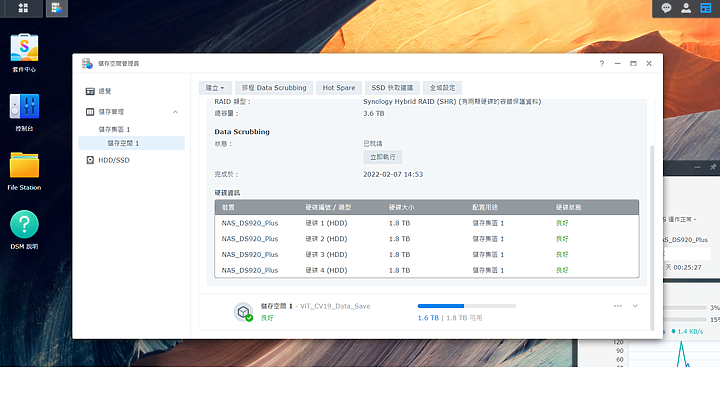Image resolution: width=720 pixels, height=393 pixels.
Task: Click the drive status column header
Action: pos(568,208)
